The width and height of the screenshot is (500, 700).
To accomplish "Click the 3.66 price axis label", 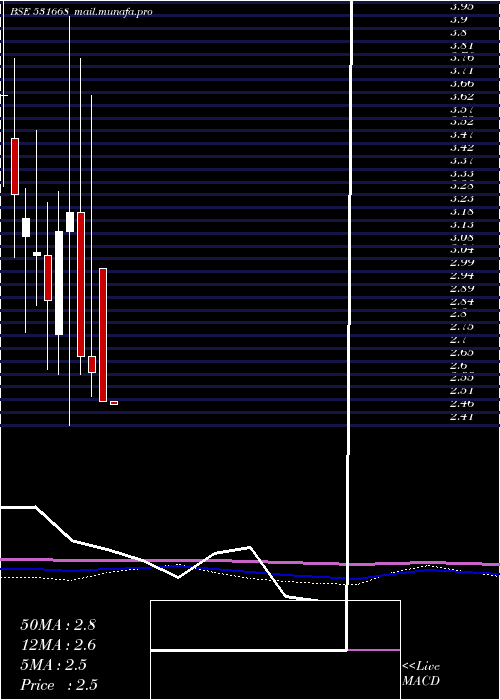I will (461, 84).
